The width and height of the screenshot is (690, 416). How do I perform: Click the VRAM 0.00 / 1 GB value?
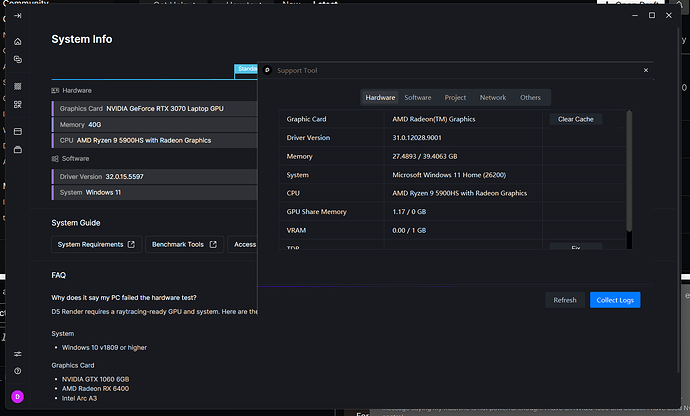[x=409, y=231]
